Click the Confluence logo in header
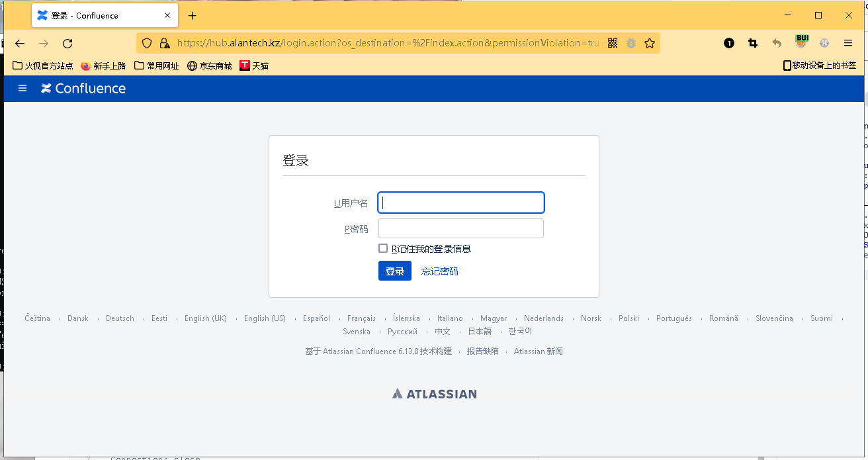Screen dimensions: 868x460 point(83,88)
